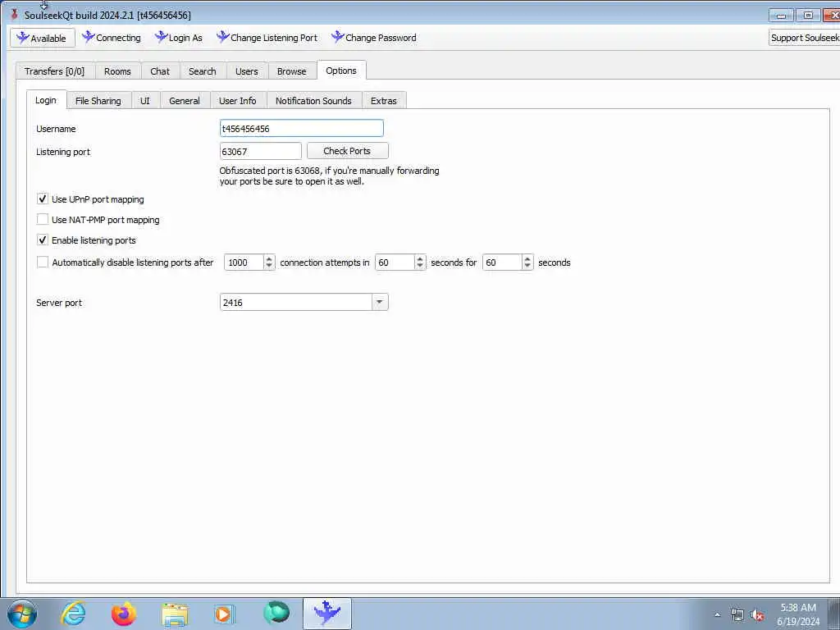
Task: Open the Users tab
Action: click(246, 71)
